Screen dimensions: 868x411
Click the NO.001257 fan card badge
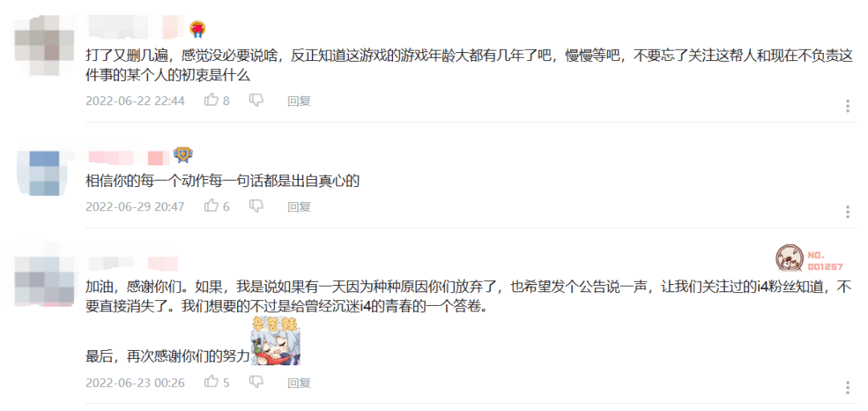[809, 261]
